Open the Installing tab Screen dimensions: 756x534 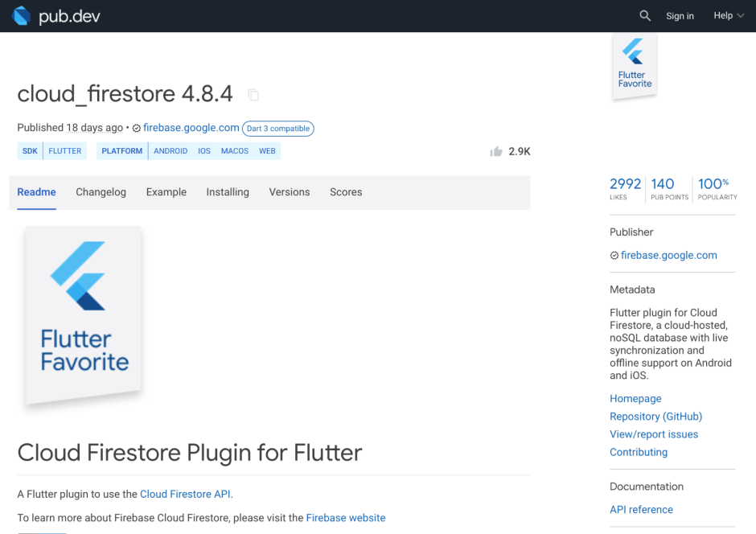(x=228, y=192)
